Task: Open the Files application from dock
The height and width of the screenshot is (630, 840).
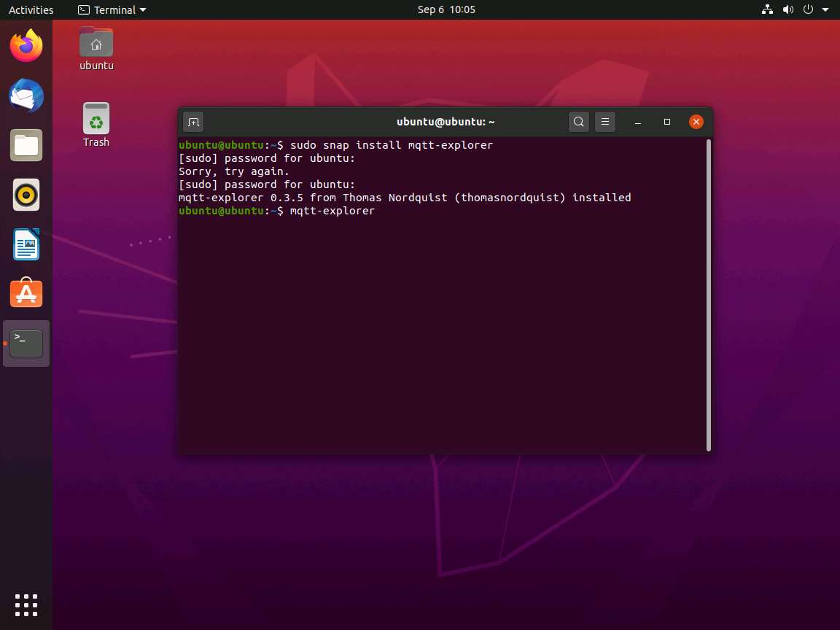Action: click(x=26, y=145)
